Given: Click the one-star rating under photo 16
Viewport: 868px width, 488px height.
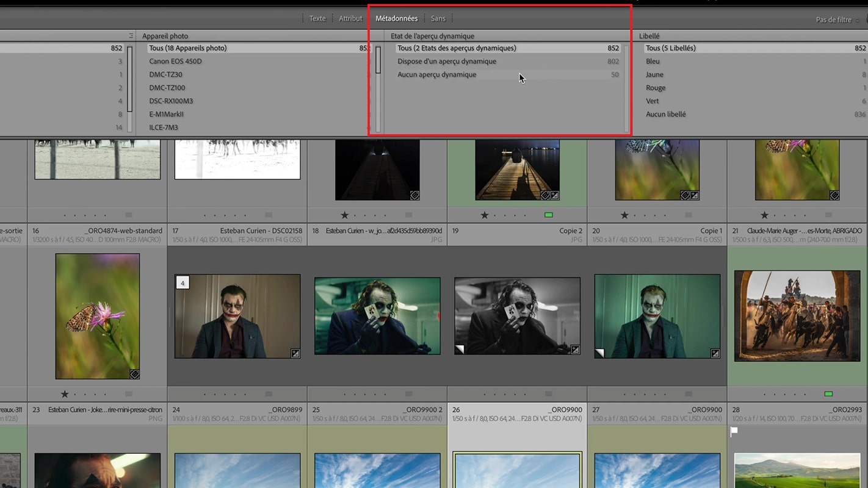Looking at the screenshot, I should pos(65,394).
